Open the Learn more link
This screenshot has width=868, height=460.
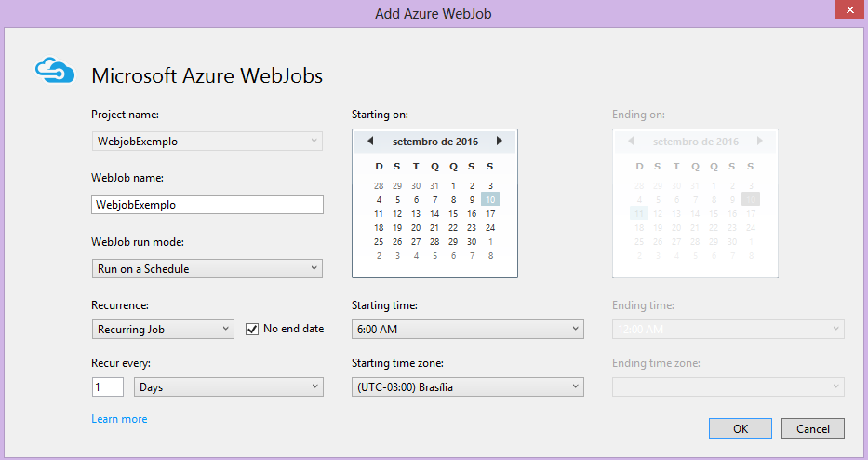tap(120, 419)
